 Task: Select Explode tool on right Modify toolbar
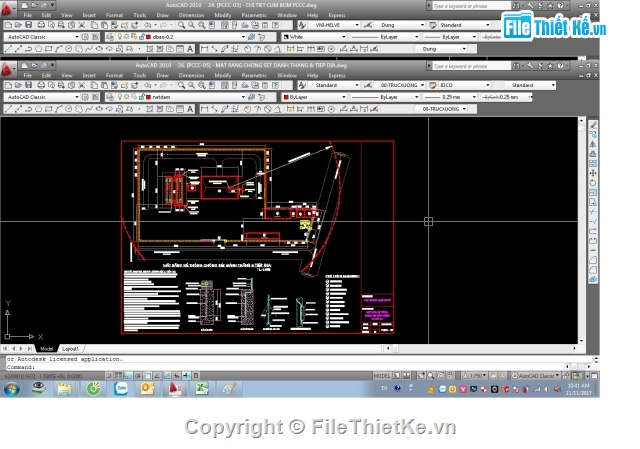click(593, 280)
